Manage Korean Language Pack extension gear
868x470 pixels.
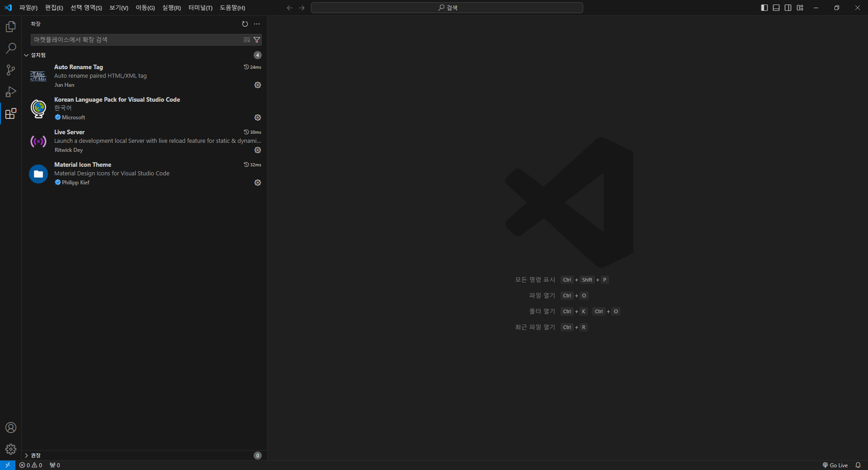pos(258,117)
